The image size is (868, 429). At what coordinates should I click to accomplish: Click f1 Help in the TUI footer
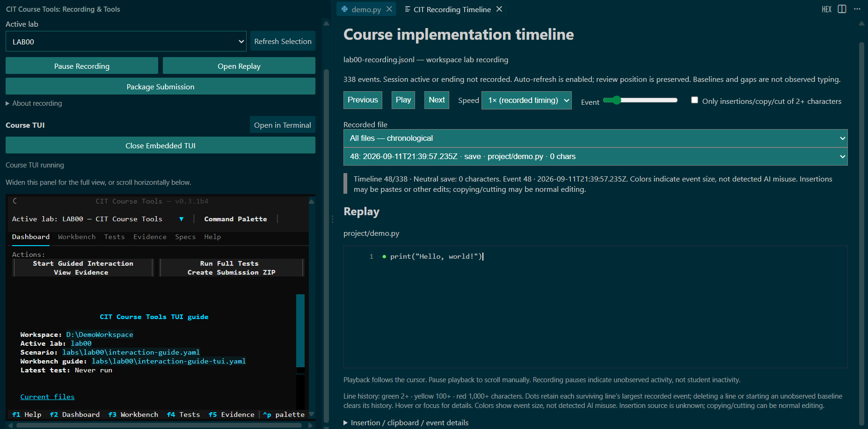[27, 414]
